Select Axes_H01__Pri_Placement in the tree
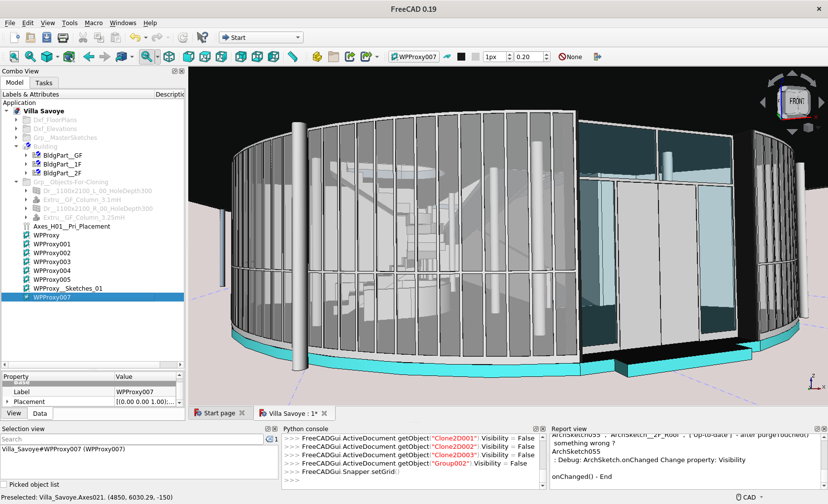Viewport: 828px width, 504px height. coord(71,227)
